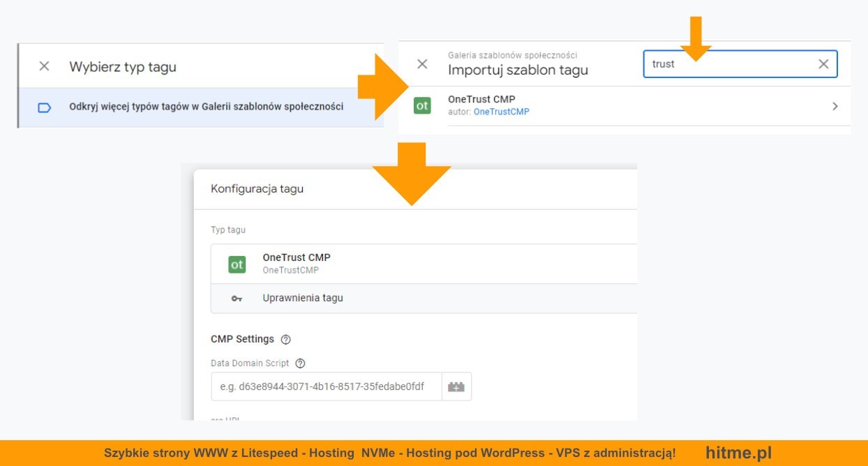Open help icon next to CMP Settings
868x466 pixels.
click(285, 340)
